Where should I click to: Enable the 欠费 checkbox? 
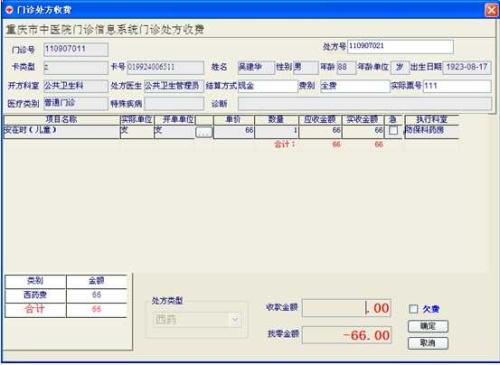[413, 309]
